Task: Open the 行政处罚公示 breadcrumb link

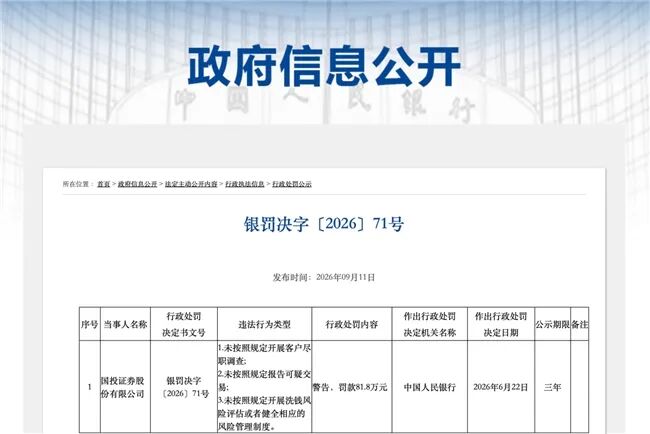Action: (292, 184)
